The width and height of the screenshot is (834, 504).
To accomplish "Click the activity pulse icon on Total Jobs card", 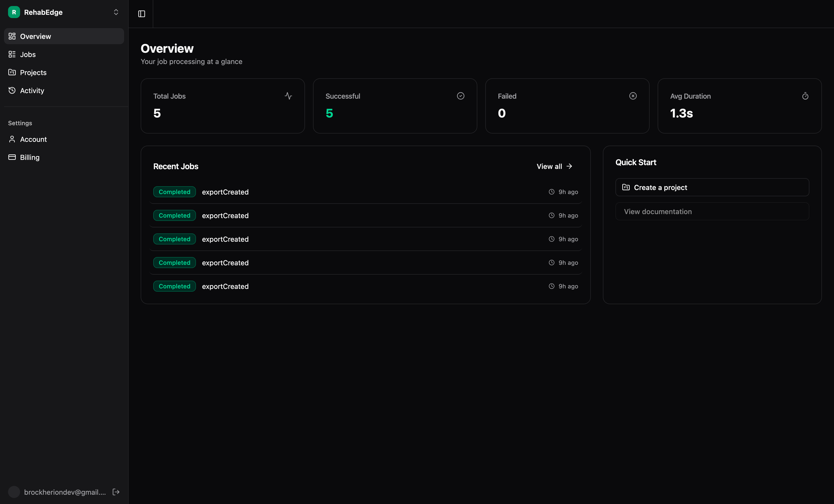I will pos(288,96).
